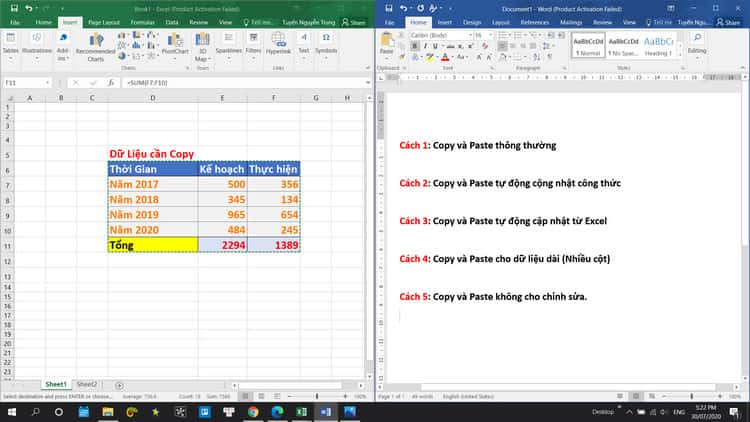Click the Word zoom slider handle

click(691, 396)
